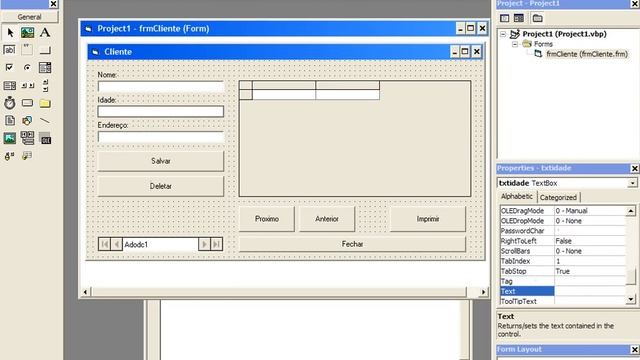Select the OptionButton control tool
Image resolution: width=640 pixels, height=360 pixels.
[27, 67]
